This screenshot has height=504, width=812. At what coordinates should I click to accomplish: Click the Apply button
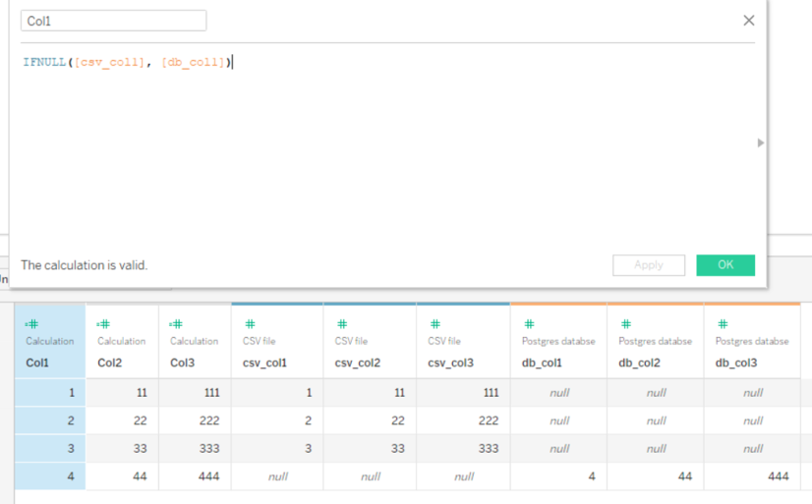coord(649,265)
